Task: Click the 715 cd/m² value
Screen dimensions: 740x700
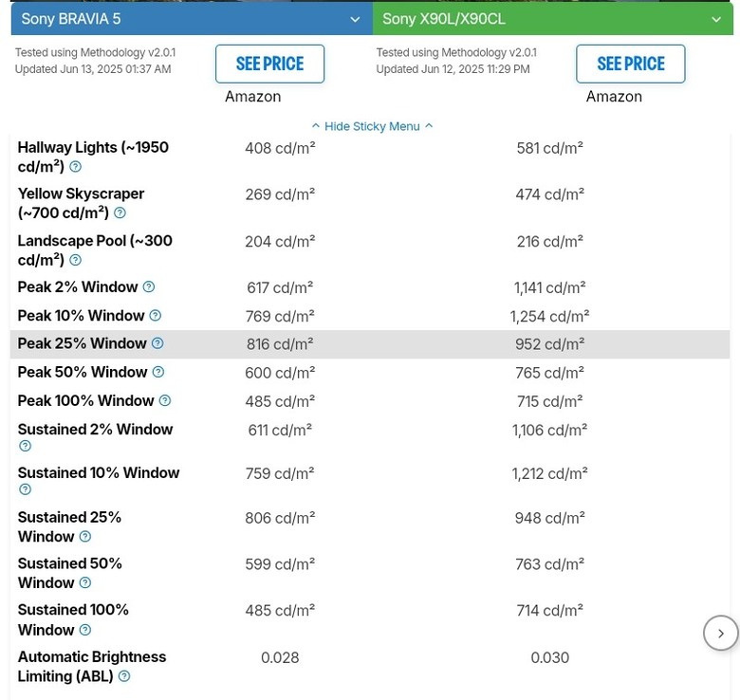Action: tap(550, 402)
